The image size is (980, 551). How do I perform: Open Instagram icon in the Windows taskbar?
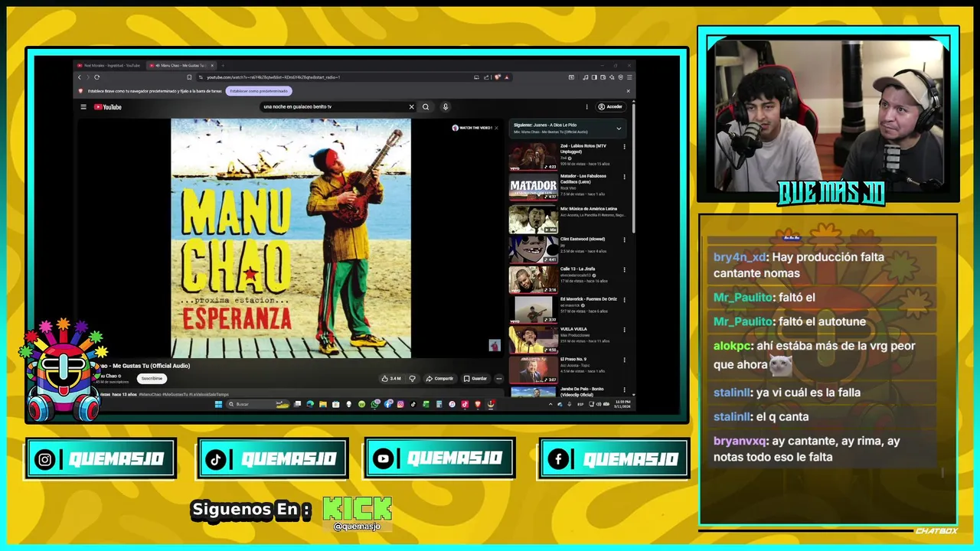point(400,404)
